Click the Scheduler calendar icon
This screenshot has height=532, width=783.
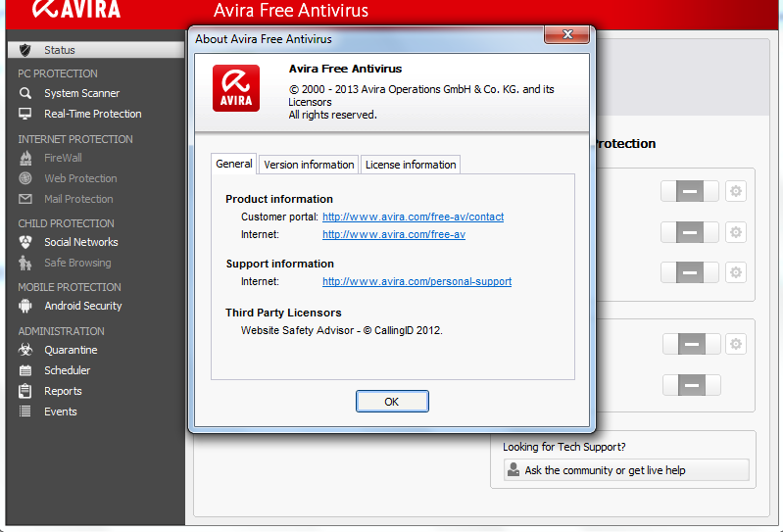click(x=24, y=370)
